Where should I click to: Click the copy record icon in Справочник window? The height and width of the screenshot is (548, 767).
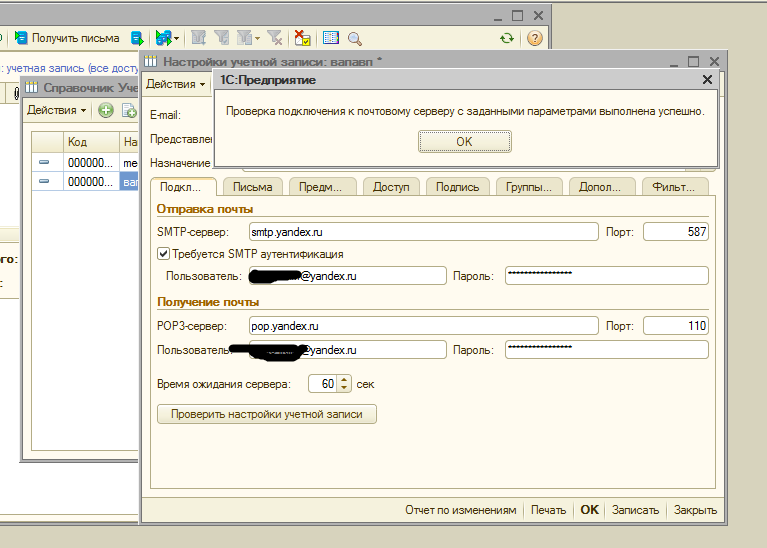click(x=129, y=111)
